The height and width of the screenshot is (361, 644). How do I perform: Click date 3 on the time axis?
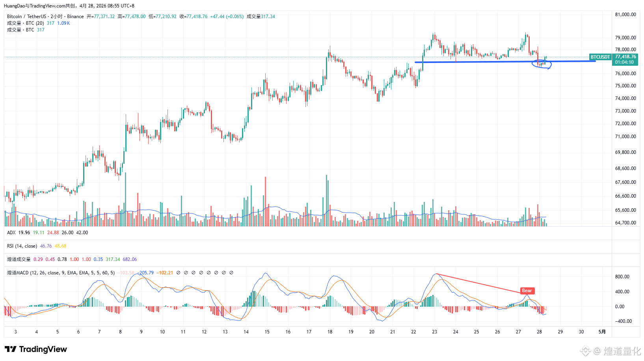pyautogui.click(x=15, y=332)
